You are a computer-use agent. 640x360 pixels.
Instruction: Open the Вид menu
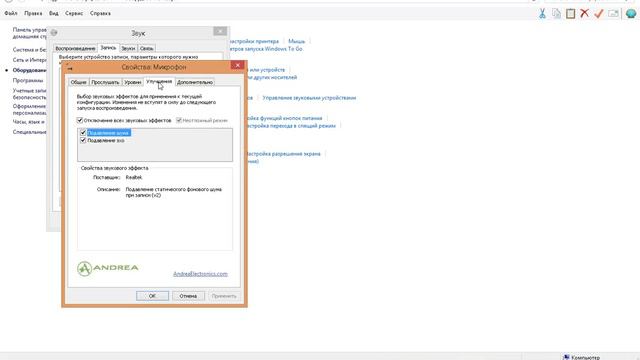54,13
